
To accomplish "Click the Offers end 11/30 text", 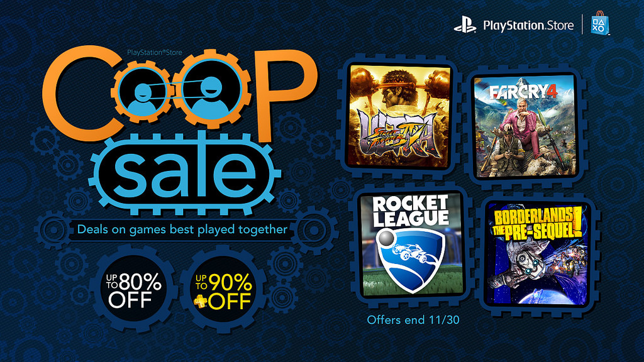I will click(x=413, y=320).
